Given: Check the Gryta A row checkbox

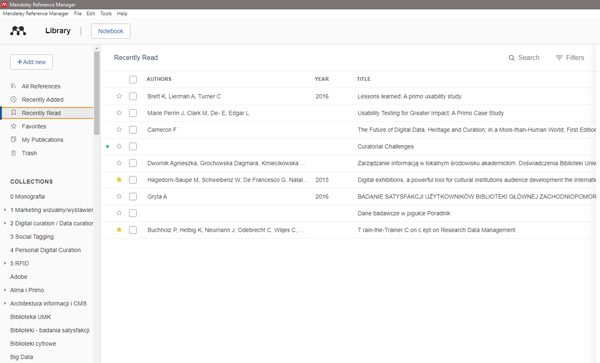Looking at the screenshot, I should click(133, 196).
